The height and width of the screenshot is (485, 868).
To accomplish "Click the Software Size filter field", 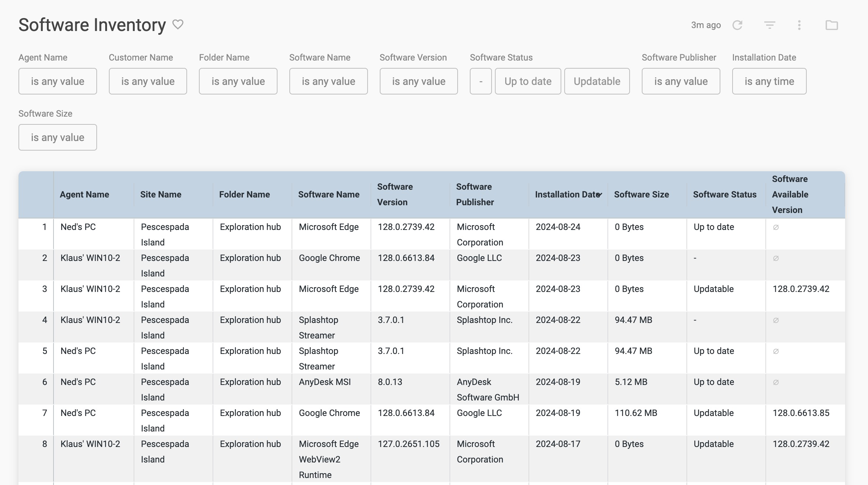I will 58,137.
